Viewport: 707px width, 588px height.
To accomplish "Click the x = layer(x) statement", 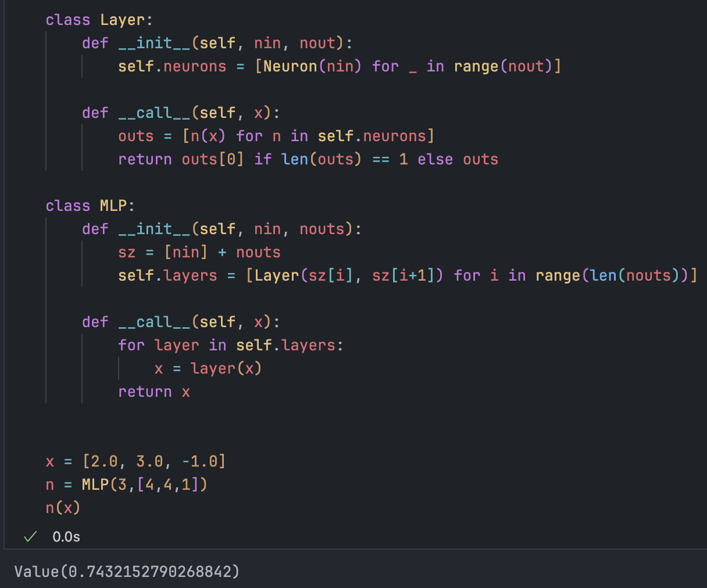I will tap(207, 368).
